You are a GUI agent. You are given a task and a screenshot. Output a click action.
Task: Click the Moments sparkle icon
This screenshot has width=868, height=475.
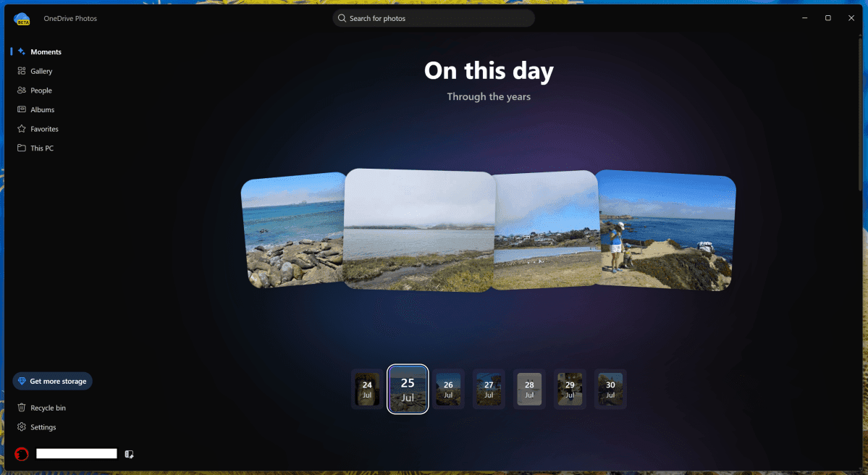(x=22, y=51)
